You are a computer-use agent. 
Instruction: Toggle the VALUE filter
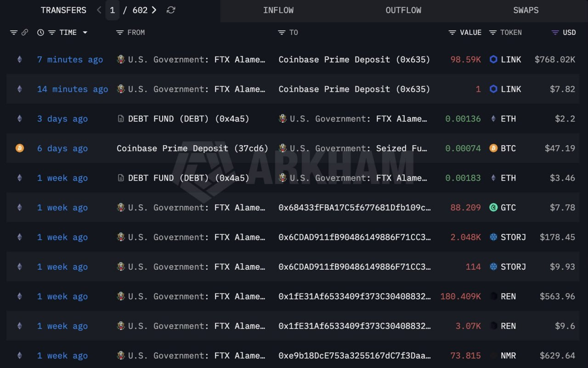pyautogui.click(x=452, y=33)
